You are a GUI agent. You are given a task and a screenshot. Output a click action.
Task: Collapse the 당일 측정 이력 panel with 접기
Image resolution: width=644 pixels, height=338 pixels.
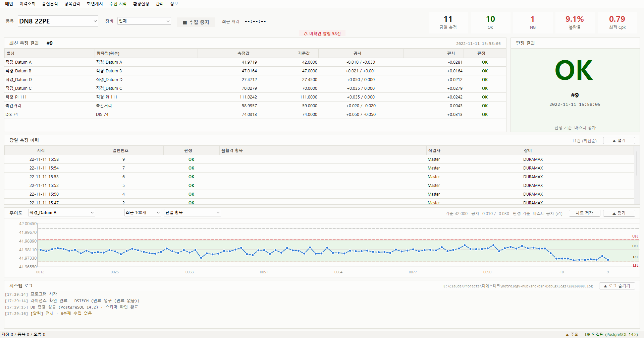tap(619, 141)
